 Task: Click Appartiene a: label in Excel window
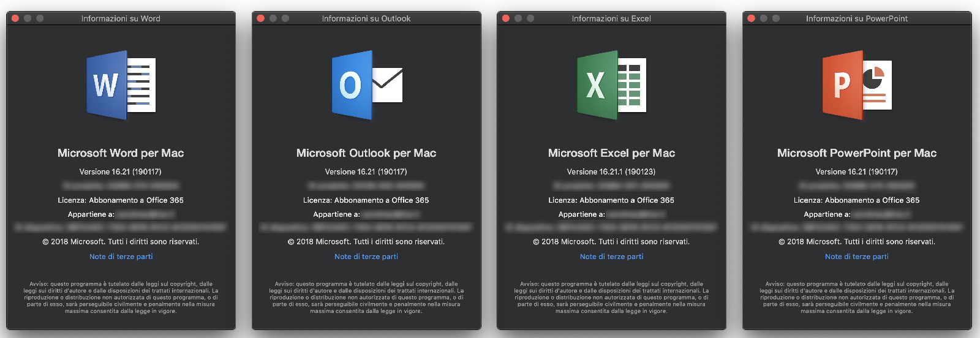582,214
